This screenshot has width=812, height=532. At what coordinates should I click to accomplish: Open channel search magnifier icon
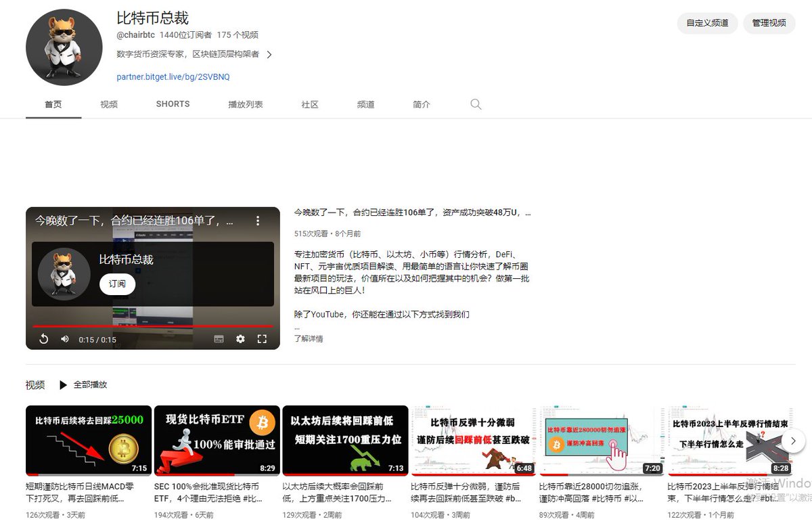coord(476,104)
